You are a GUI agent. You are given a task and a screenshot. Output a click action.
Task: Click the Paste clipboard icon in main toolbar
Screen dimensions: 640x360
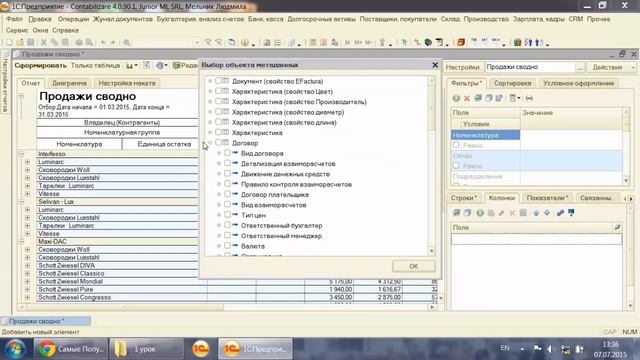(65, 42)
